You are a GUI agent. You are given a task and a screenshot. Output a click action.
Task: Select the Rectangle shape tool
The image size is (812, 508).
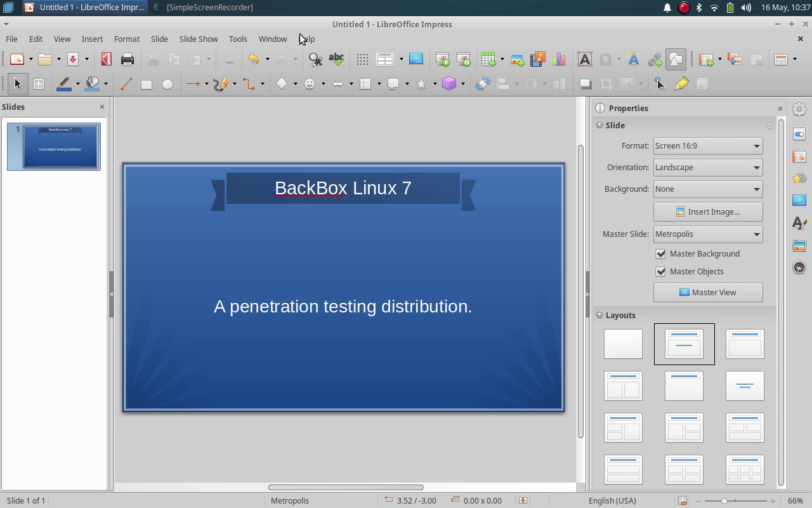point(147,84)
